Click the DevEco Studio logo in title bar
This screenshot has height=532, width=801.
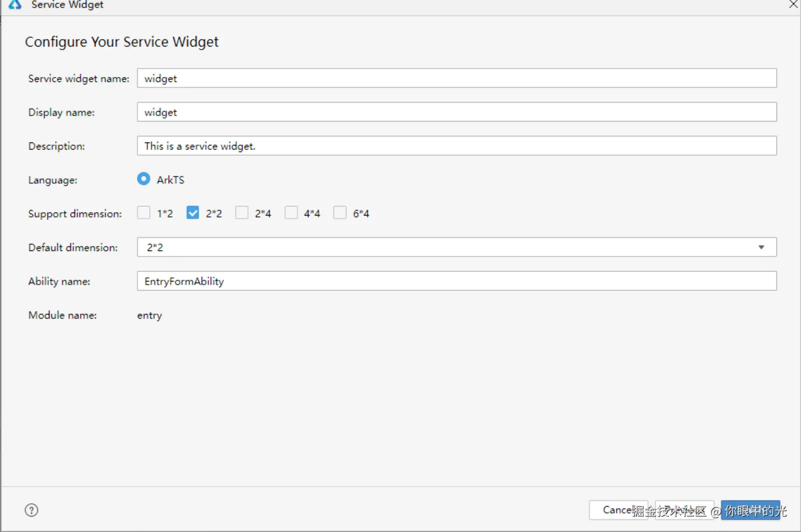15,4
